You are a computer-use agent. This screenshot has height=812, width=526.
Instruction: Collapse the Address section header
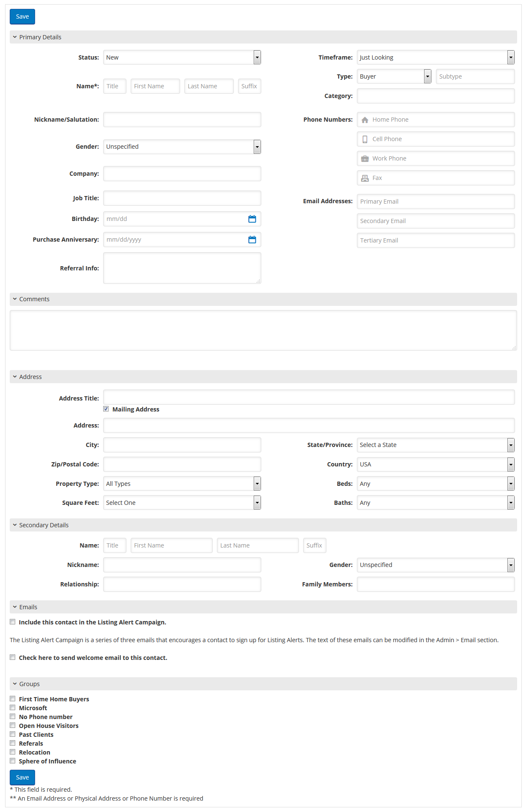[x=263, y=377]
